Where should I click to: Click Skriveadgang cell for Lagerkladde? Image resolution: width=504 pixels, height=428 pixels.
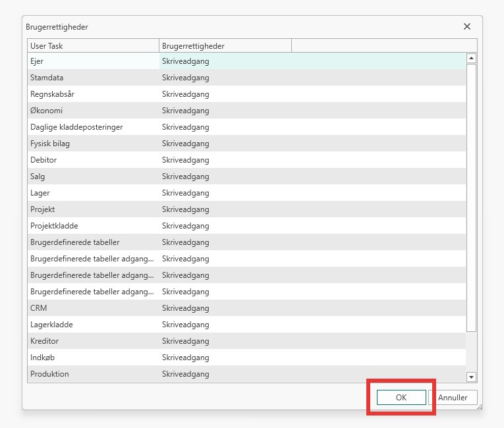point(225,324)
